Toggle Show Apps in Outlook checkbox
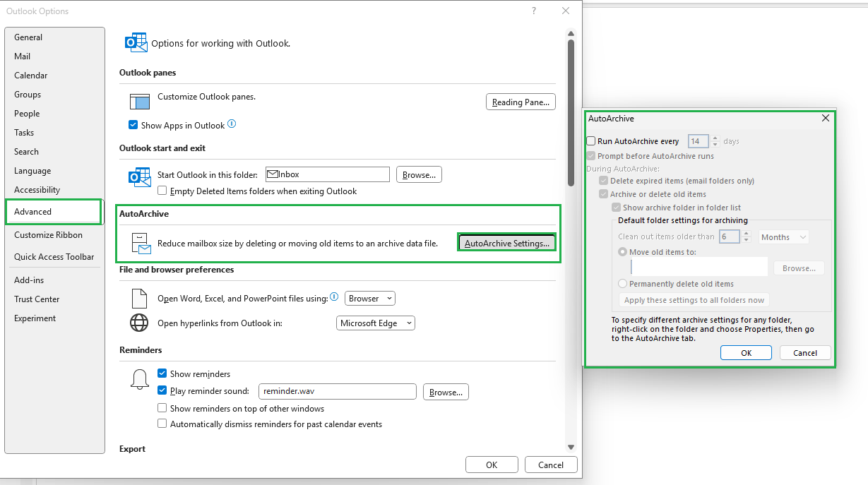 133,125
